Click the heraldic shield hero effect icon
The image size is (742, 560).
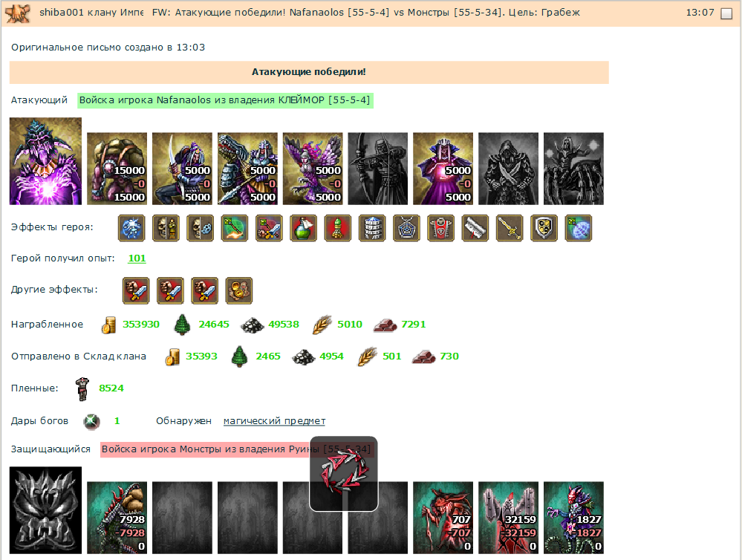coord(544,228)
